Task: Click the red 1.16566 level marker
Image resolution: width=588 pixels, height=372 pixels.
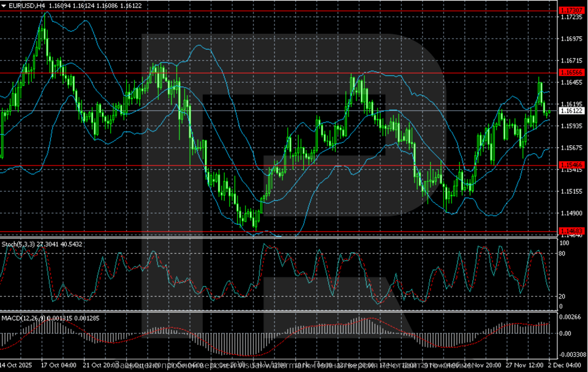Action: point(571,72)
